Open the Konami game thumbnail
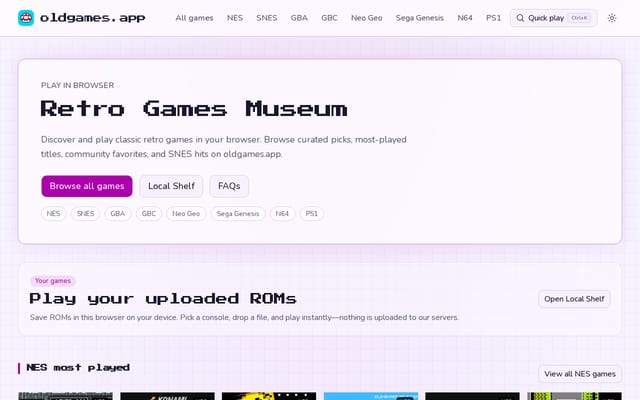The image size is (640, 400). (x=167, y=396)
